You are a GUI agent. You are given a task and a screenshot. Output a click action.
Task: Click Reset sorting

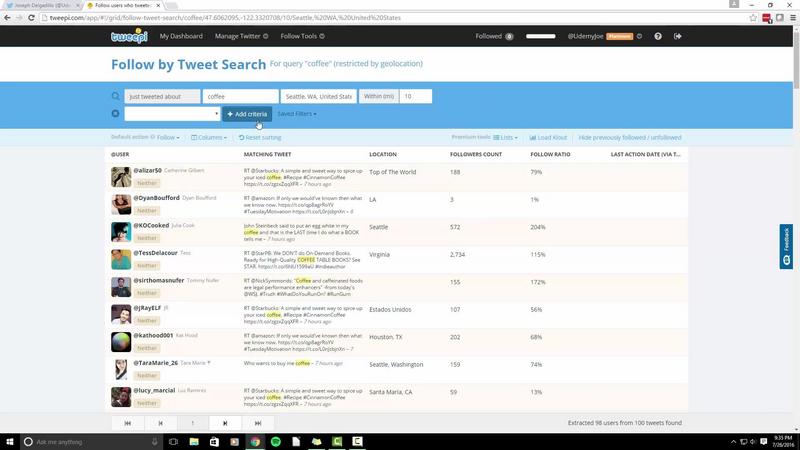(x=260, y=138)
